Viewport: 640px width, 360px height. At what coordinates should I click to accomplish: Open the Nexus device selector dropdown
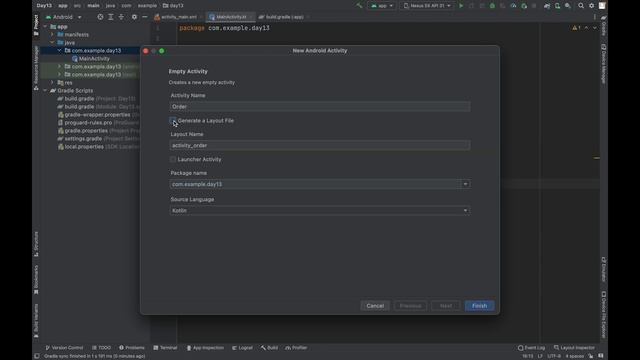click(427, 6)
